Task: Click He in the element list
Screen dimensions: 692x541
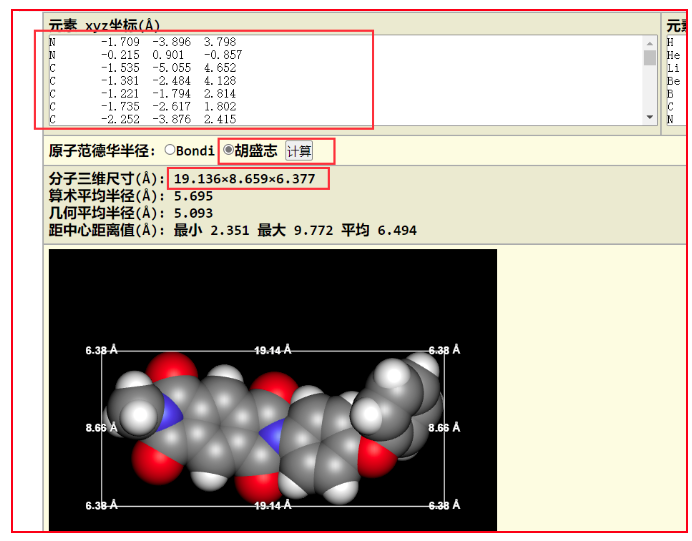Action: [x=673, y=55]
